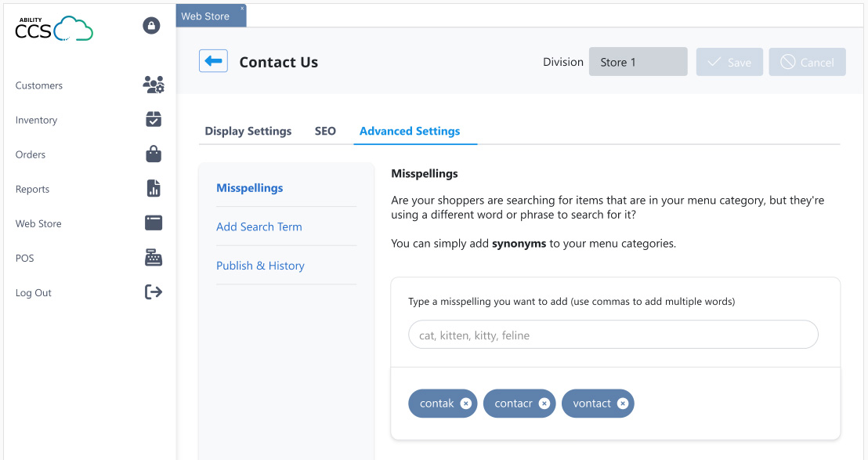This screenshot has height=460, width=868.
Task: Open the SEO tab
Action: (325, 131)
